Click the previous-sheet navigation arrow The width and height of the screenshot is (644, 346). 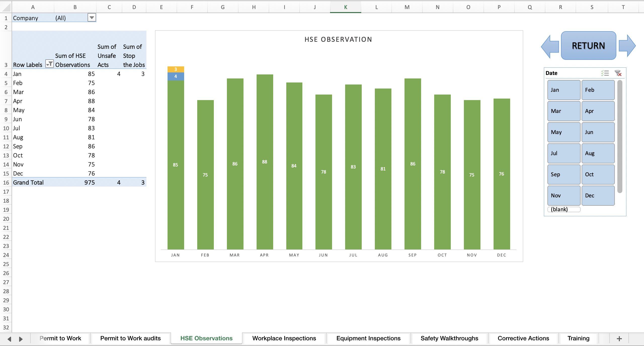[x=9, y=338]
